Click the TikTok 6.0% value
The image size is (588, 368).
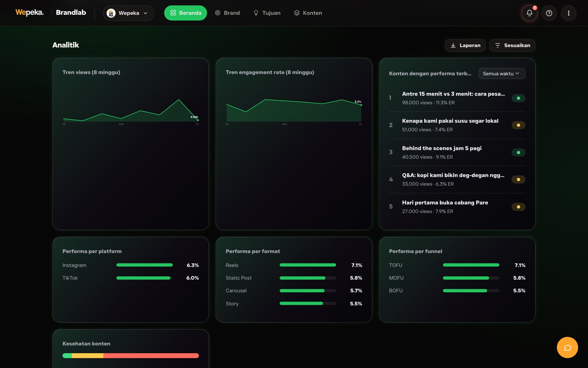tap(193, 278)
